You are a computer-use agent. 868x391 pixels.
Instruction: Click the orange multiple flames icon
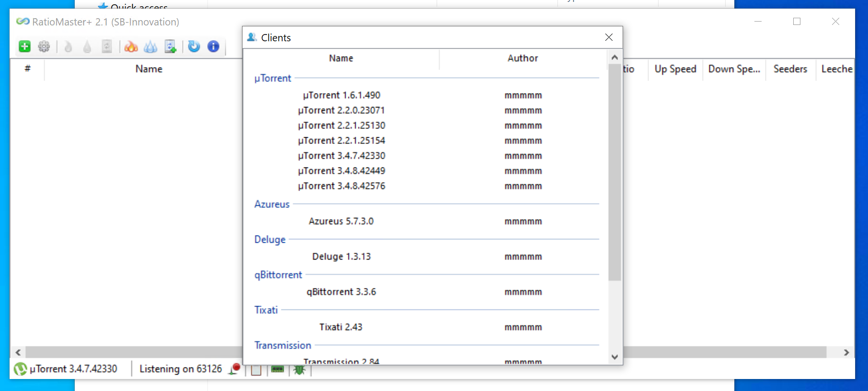pos(131,47)
